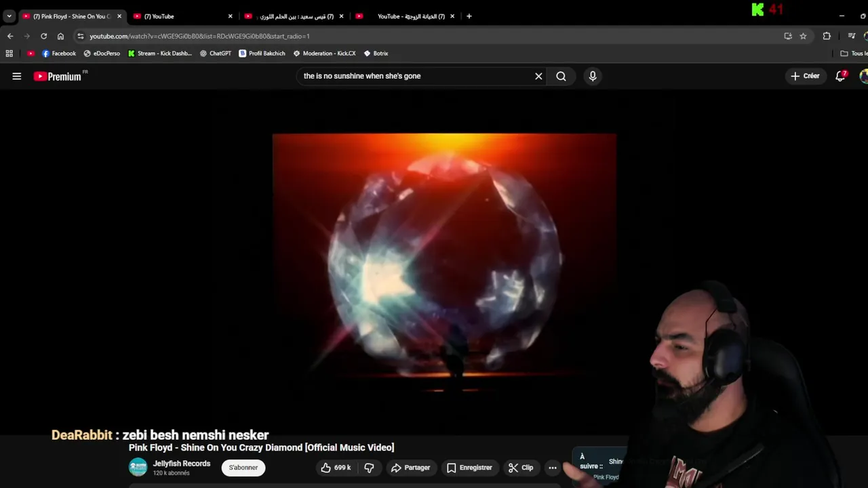
Task: Click the video title text
Action: (x=261, y=447)
